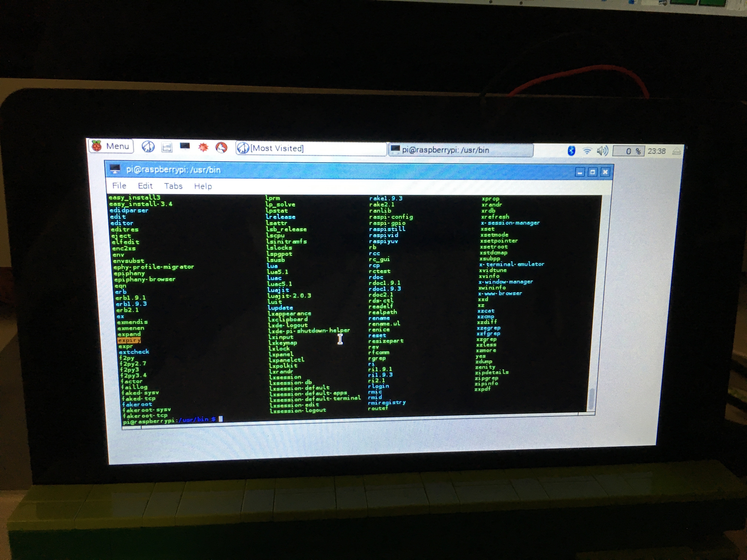Maximize the terminal window
The height and width of the screenshot is (560, 747).
click(592, 172)
